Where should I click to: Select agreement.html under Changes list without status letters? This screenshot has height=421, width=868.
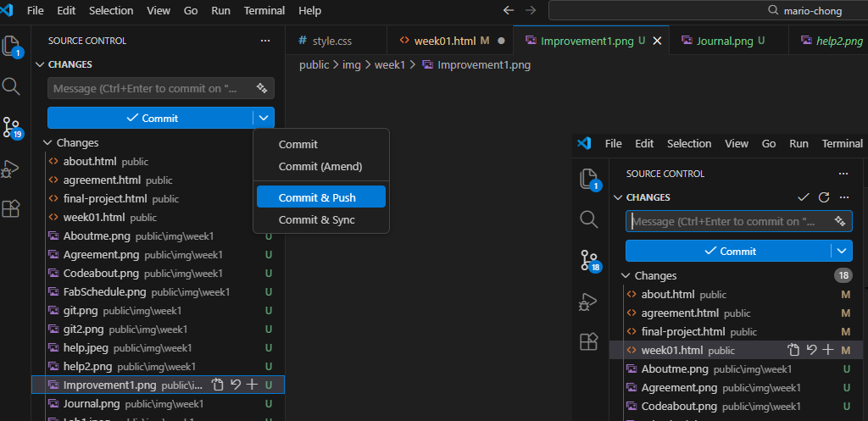102,180
